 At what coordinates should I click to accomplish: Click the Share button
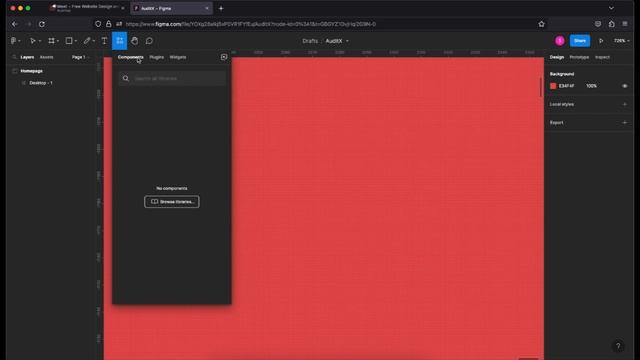coord(580,41)
